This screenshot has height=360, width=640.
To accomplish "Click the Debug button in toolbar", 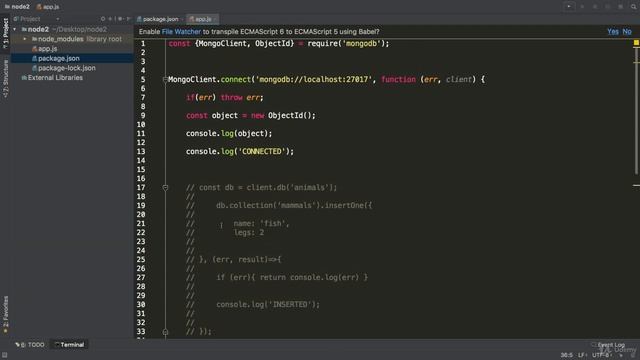I will (x=595, y=7).
